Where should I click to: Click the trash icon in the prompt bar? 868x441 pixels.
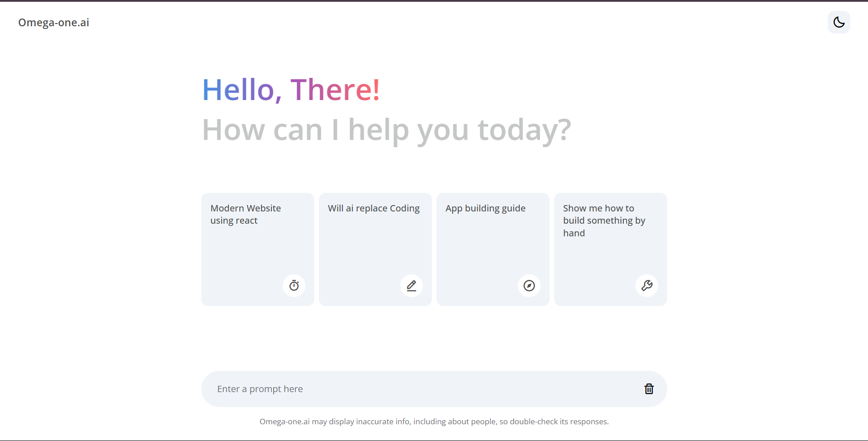coord(649,389)
